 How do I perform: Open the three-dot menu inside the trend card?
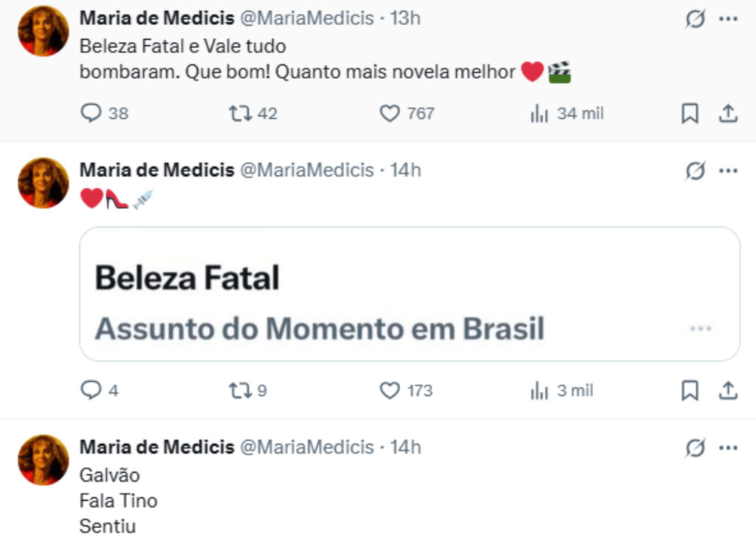(700, 328)
